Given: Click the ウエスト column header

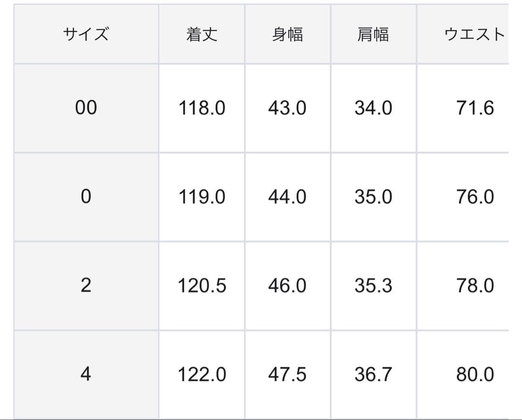Looking at the screenshot, I should [x=474, y=35].
